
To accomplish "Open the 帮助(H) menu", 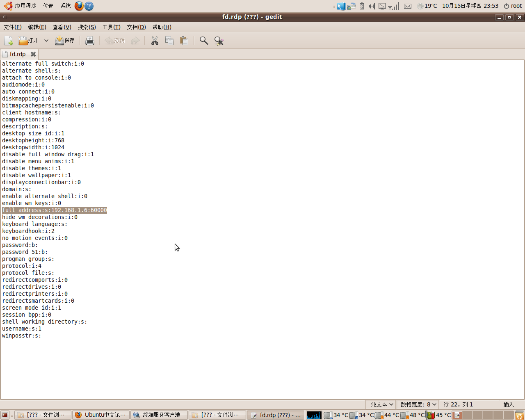I will (162, 27).
